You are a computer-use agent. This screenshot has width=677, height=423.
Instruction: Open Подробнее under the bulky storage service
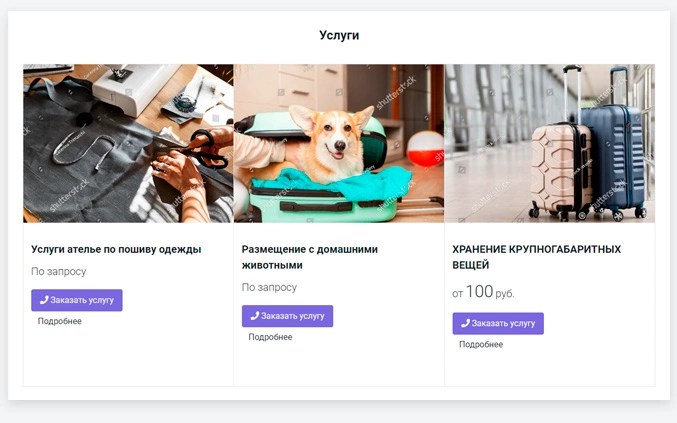pyautogui.click(x=481, y=344)
